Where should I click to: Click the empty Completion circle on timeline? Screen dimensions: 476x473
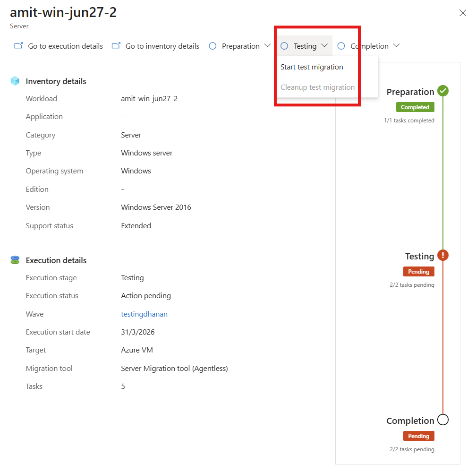point(443,420)
